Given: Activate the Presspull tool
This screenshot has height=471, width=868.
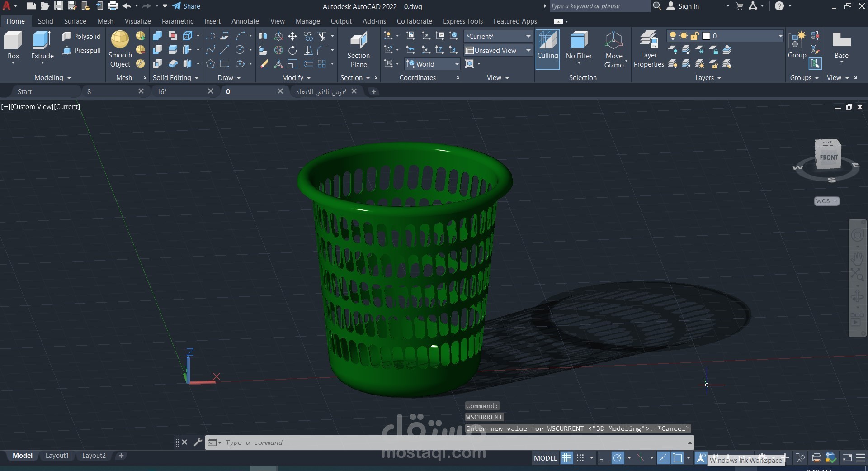Looking at the screenshot, I should [81, 50].
